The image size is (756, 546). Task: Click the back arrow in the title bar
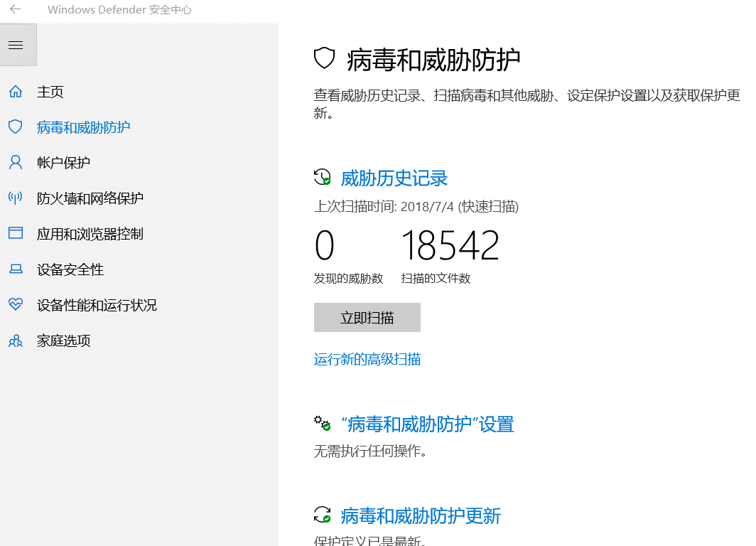point(16,9)
